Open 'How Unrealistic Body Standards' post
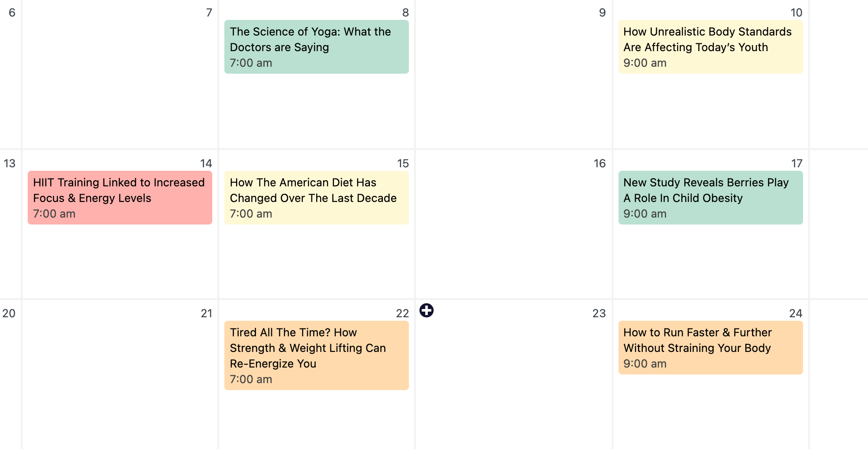Image resolution: width=868 pixels, height=449 pixels. [x=710, y=47]
